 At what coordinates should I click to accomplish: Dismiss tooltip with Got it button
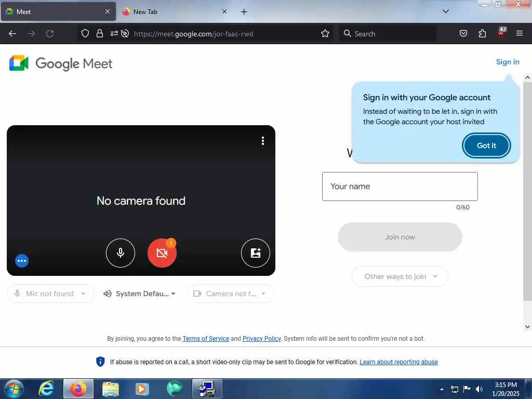tap(486, 145)
